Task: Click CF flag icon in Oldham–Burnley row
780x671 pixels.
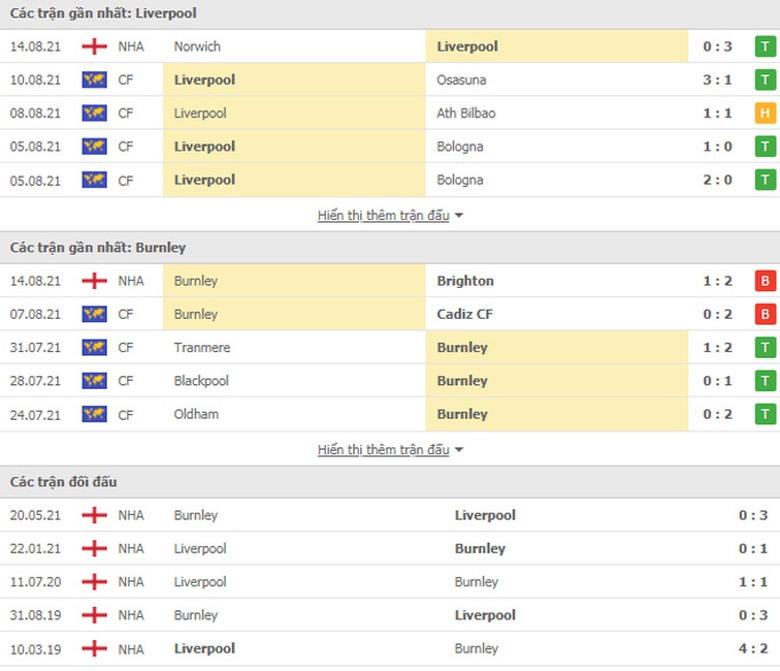Action: [94, 414]
